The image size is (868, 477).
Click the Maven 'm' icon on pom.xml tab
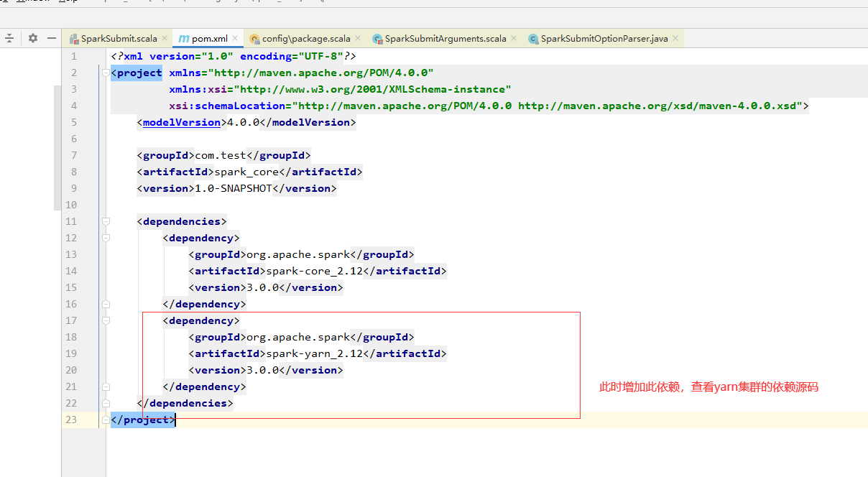183,39
